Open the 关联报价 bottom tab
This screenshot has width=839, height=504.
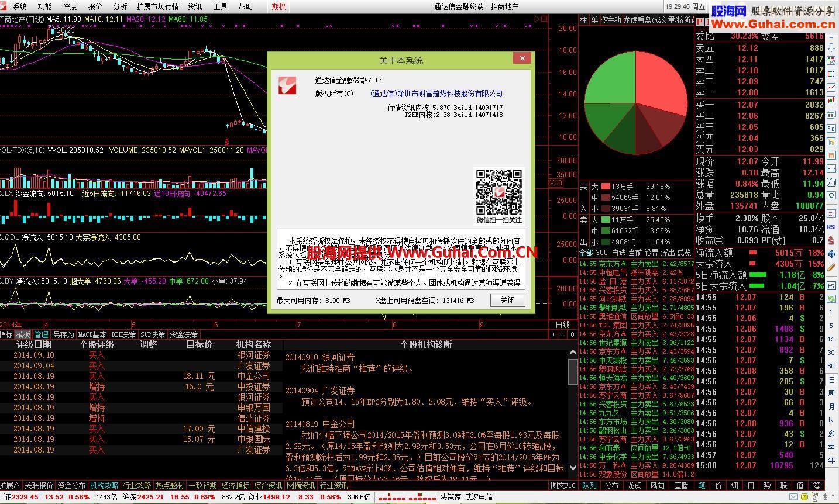pos(39,485)
